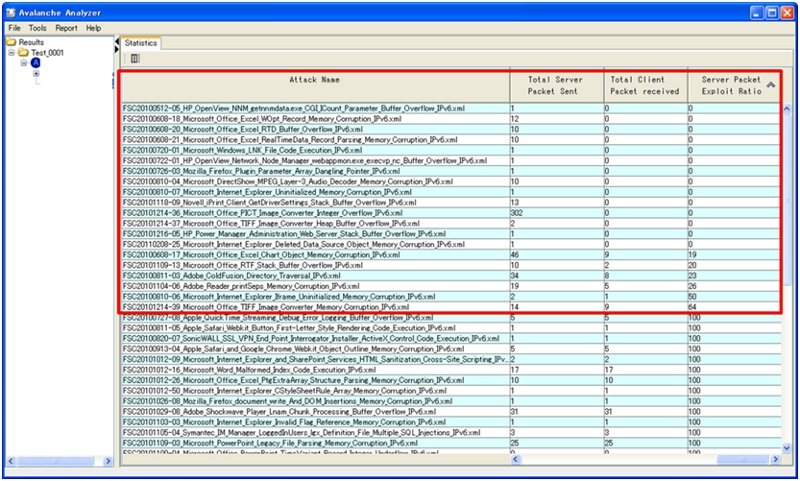The height and width of the screenshot is (481, 800).
Task: Select Excel_RealTimeData_Record_Parsing row
Action: click(x=451, y=140)
